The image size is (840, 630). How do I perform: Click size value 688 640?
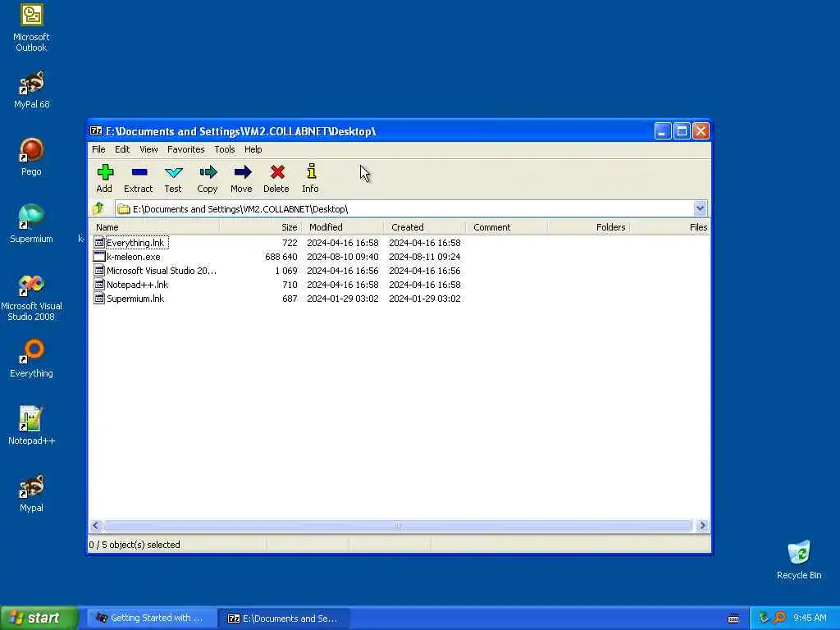(281, 257)
